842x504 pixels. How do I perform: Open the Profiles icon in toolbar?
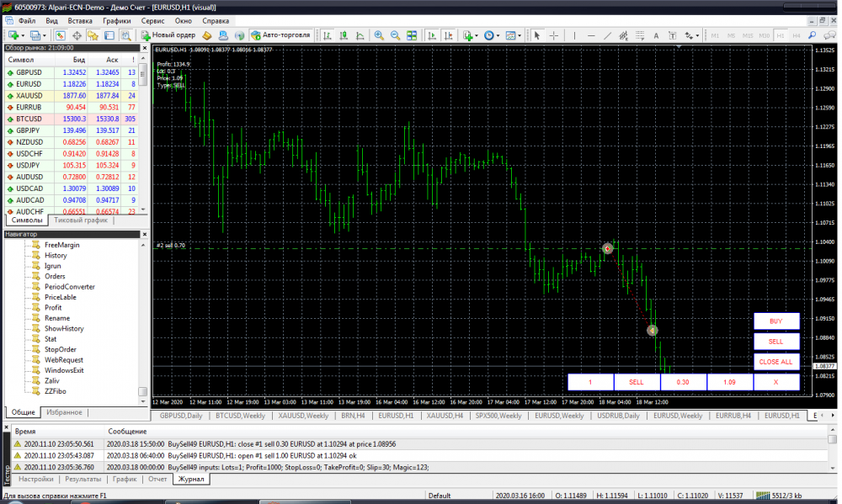[35, 35]
